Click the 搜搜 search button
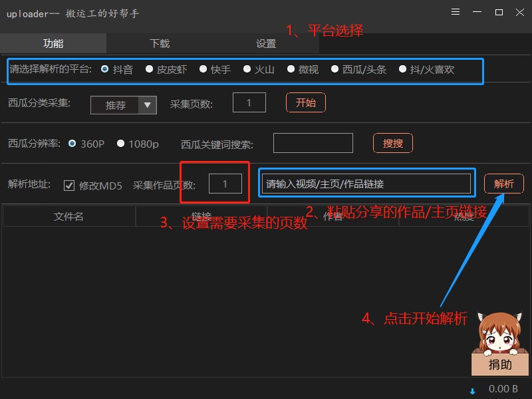Screen dimensions: 532x399 (x=393, y=143)
